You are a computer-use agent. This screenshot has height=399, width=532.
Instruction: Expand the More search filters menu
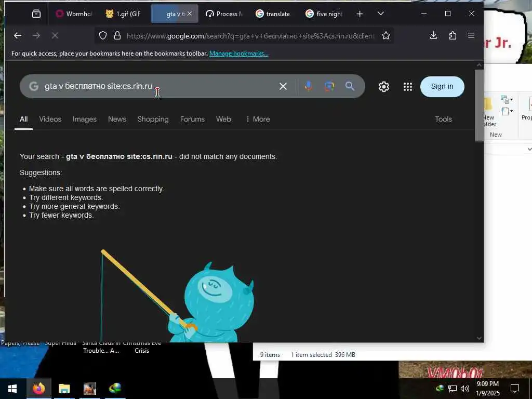click(x=258, y=119)
